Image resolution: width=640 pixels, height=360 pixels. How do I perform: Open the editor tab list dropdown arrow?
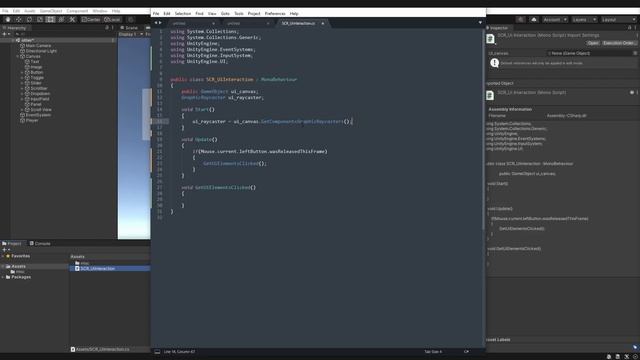tap(480, 23)
